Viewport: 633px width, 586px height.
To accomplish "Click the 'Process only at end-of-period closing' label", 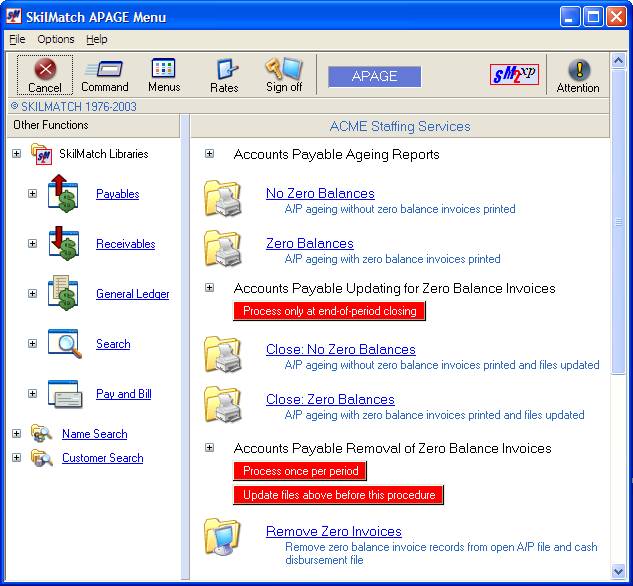I will tap(329, 311).
